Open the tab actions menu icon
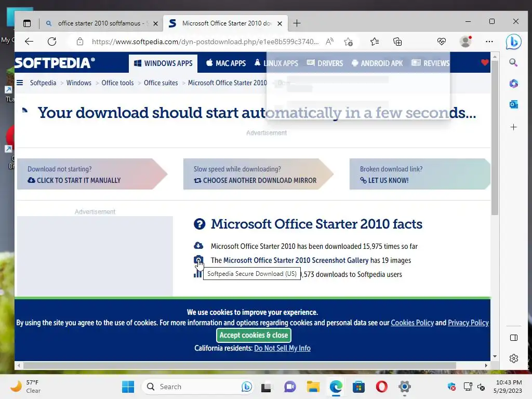Viewport: 532px width, 399px height. click(x=27, y=23)
